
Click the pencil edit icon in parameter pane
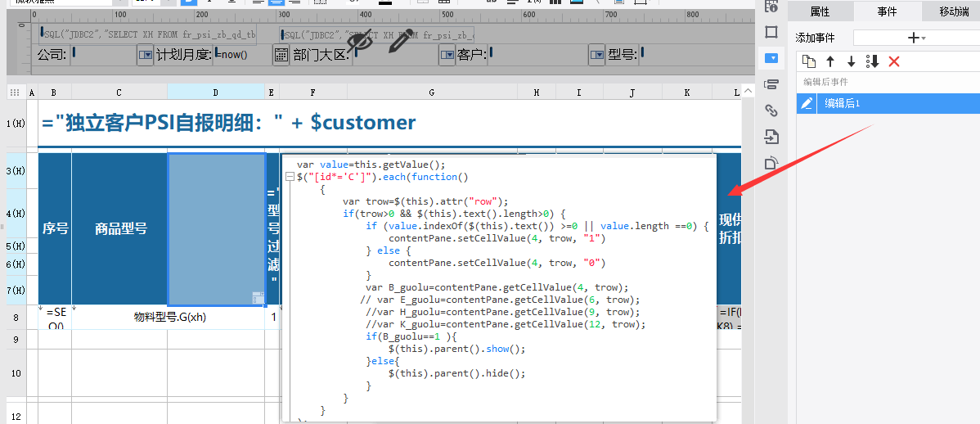click(401, 41)
